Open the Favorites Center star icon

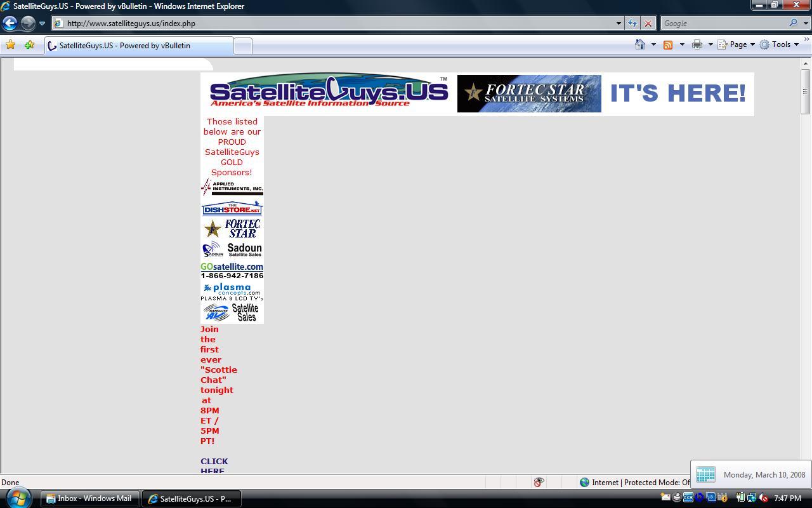click(x=10, y=44)
